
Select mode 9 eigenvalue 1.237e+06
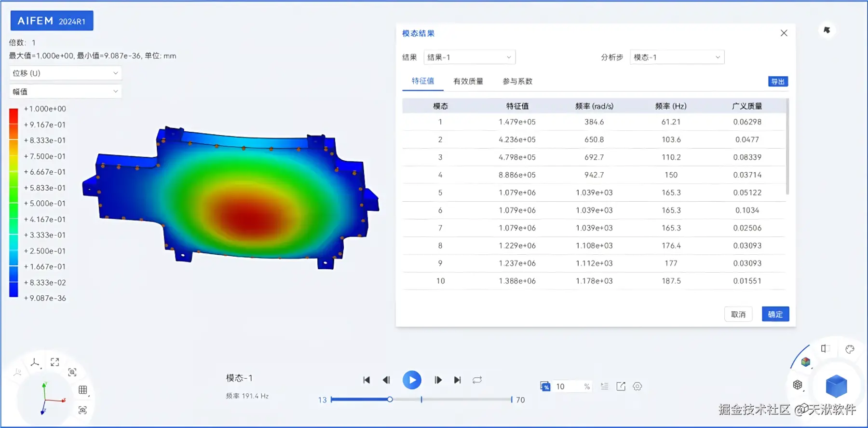pyautogui.click(x=517, y=263)
